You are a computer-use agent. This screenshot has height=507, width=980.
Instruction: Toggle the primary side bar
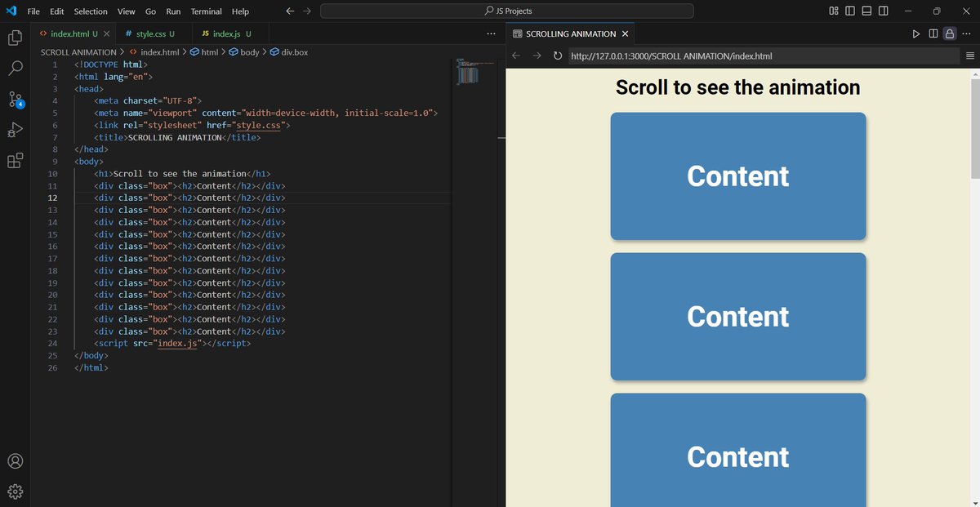850,11
